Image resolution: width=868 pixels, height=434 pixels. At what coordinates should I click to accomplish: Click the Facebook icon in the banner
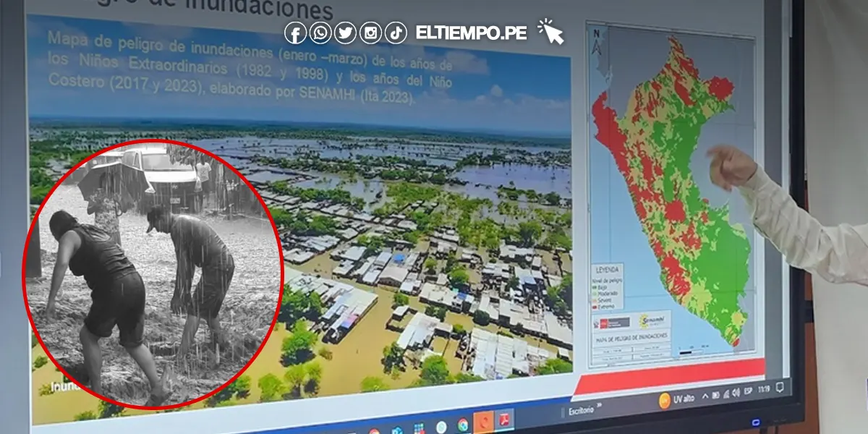(295, 33)
